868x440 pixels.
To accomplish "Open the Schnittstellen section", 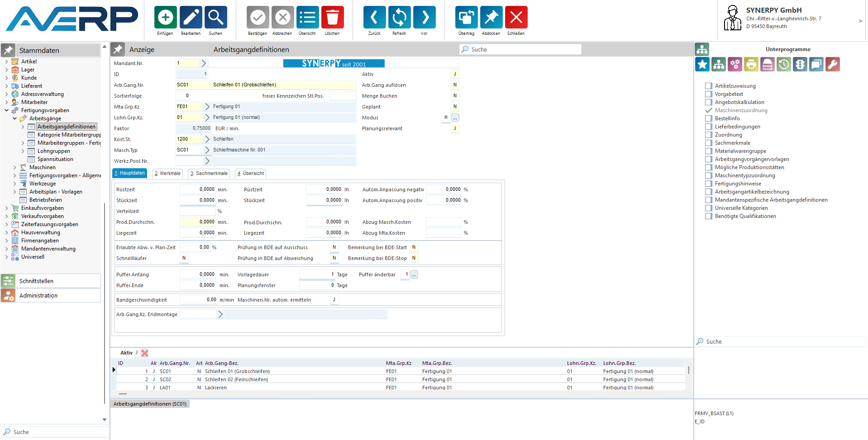I will (36, 281).
